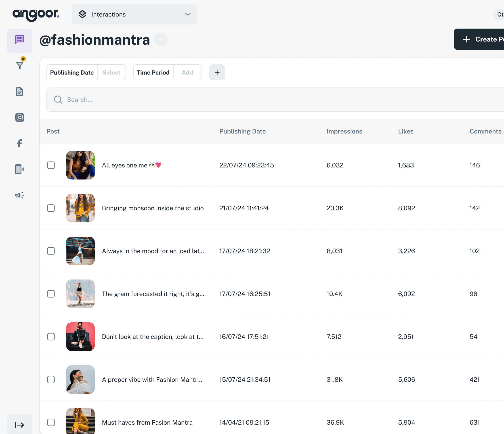504x434 pixels.
Task: Select the starred Filter icon
Action: (x=19, y=65)
